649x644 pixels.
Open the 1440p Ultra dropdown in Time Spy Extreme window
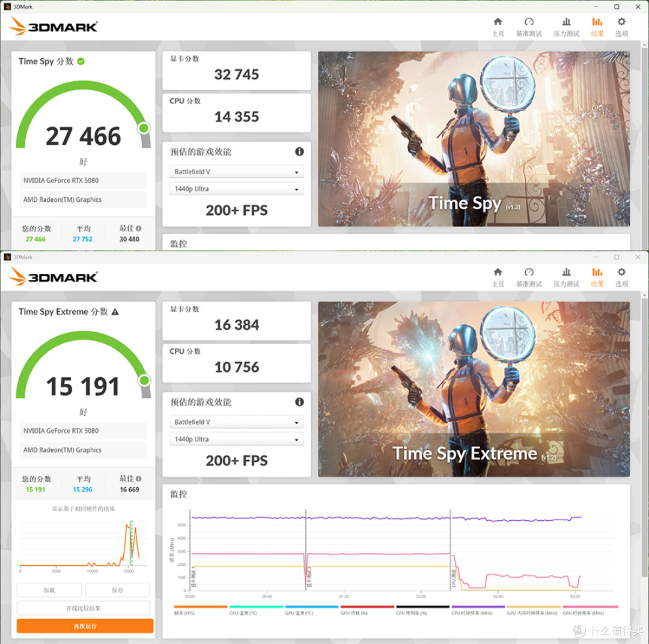point(236,439)
